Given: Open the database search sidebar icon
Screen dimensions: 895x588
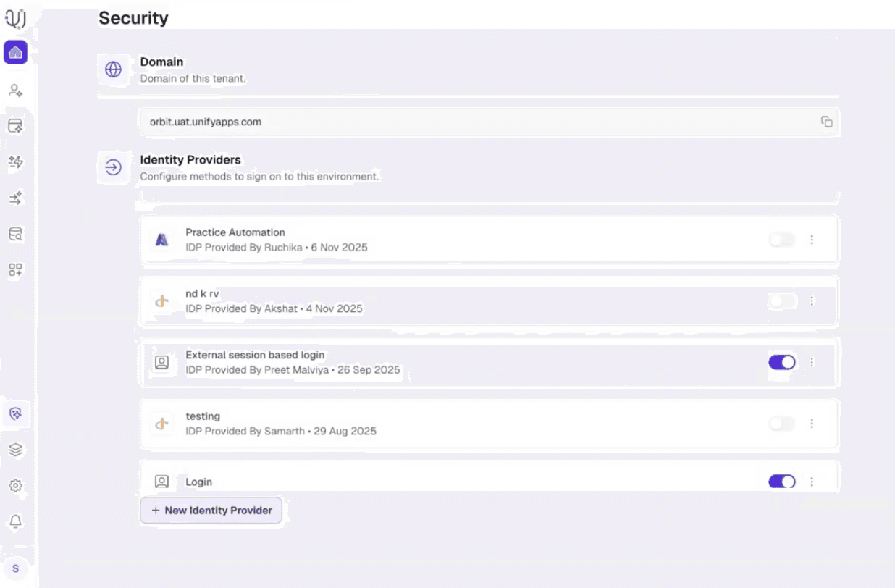Looking at the screenshot, I should tap(15, 234).
